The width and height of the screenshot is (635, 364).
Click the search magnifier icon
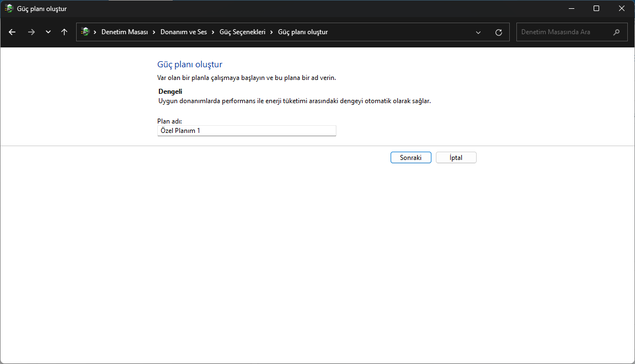(x=616, y=32)
